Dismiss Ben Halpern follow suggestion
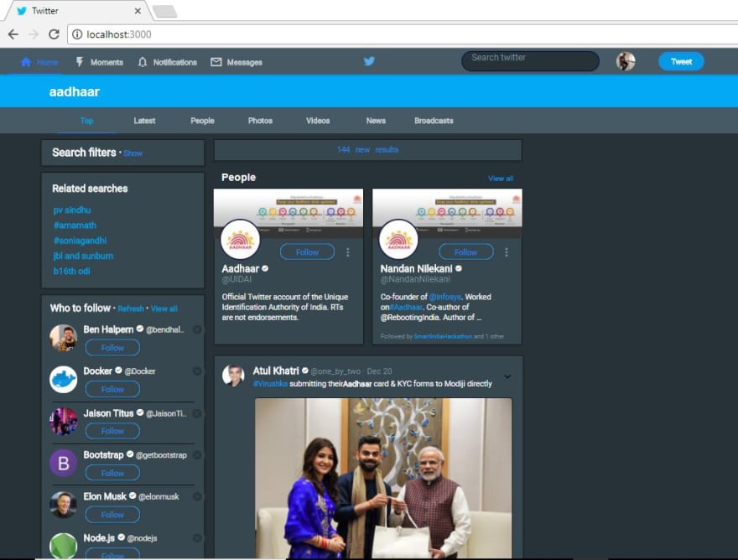This screenshot has width=738, height=560. [x=197, y=330]
